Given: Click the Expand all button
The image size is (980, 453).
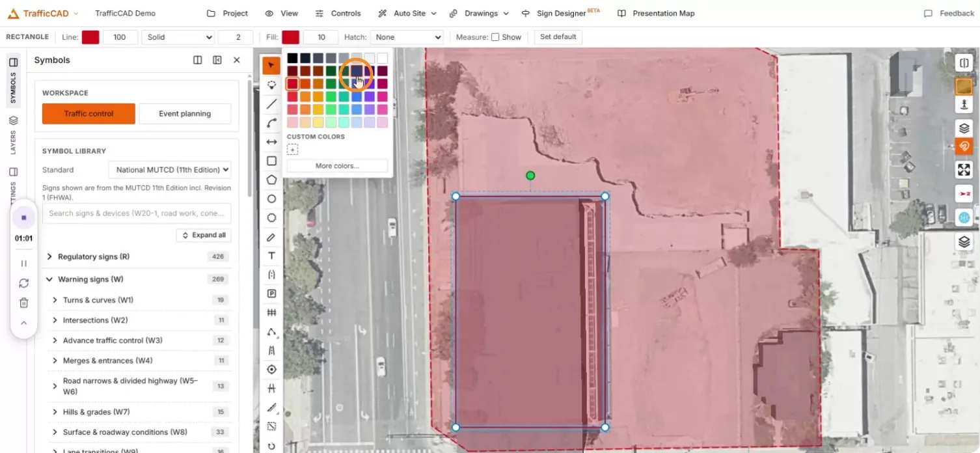Looking at the screenshot, I should [204, 235].
